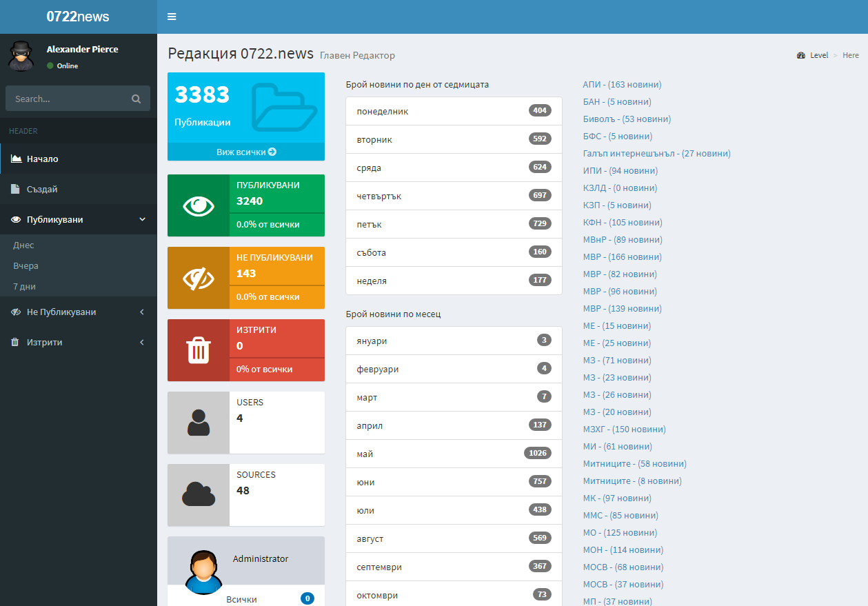868x606 pixels.
Task: Open the МО - (125 новини) link
Action: point(620,532)
